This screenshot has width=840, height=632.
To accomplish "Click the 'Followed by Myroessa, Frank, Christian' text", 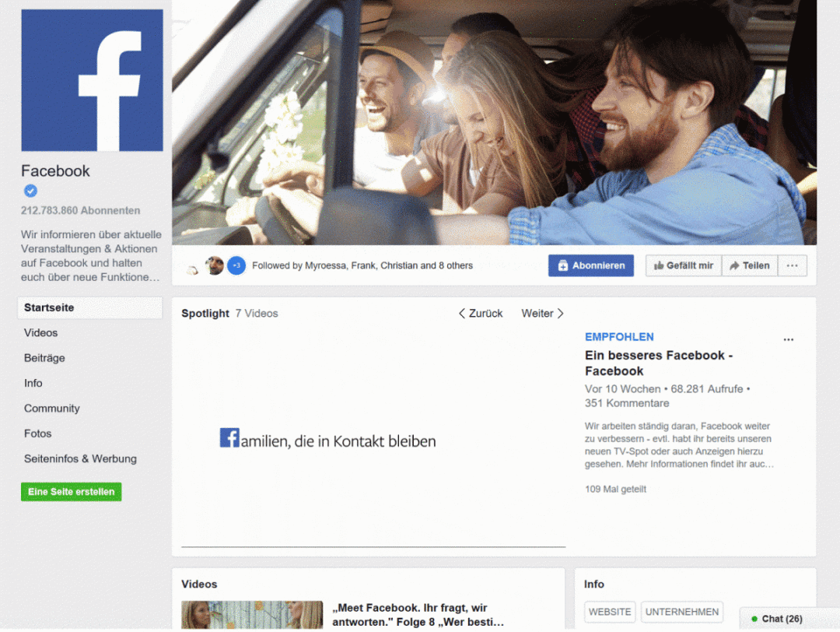I will (362, 265).
